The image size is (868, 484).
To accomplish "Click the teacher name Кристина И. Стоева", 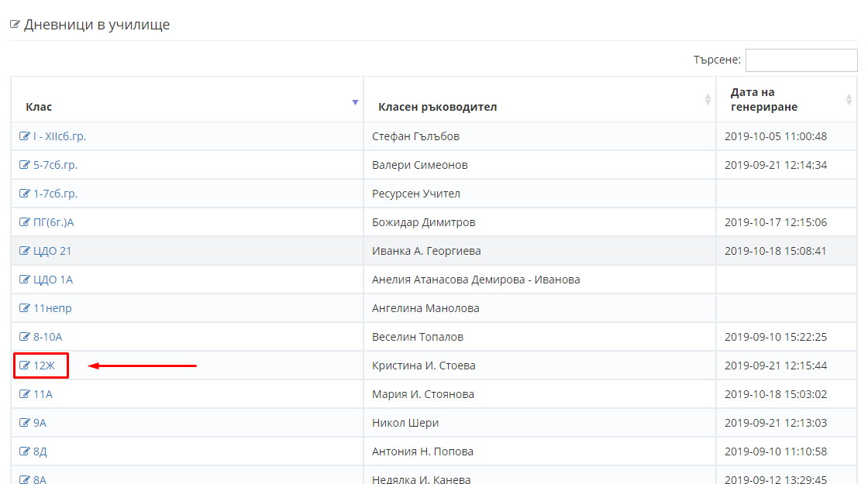I will [423, 365].
